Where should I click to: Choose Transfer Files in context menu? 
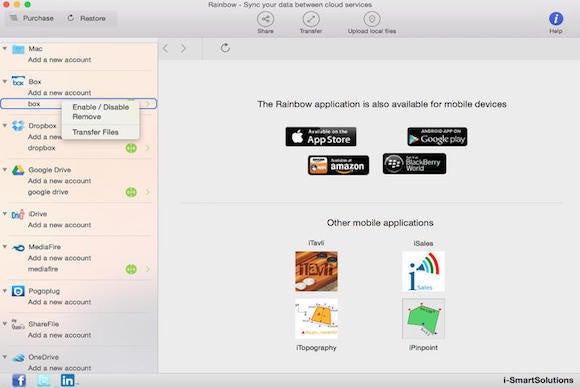click(x=95, y=132)
